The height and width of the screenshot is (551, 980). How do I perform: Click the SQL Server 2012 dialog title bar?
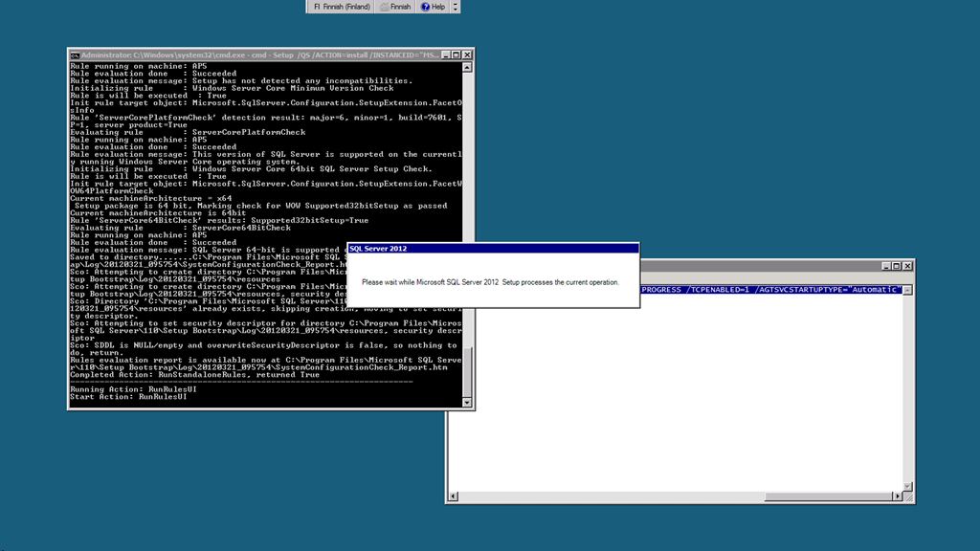pos(493,249)
